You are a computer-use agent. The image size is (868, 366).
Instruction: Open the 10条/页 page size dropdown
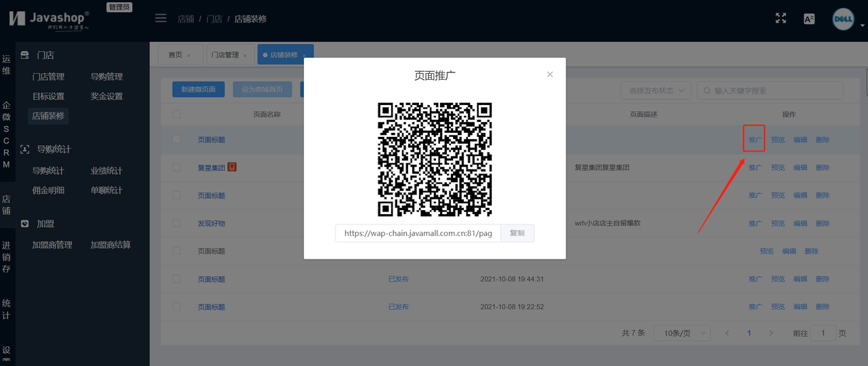[x=682, y=333]
